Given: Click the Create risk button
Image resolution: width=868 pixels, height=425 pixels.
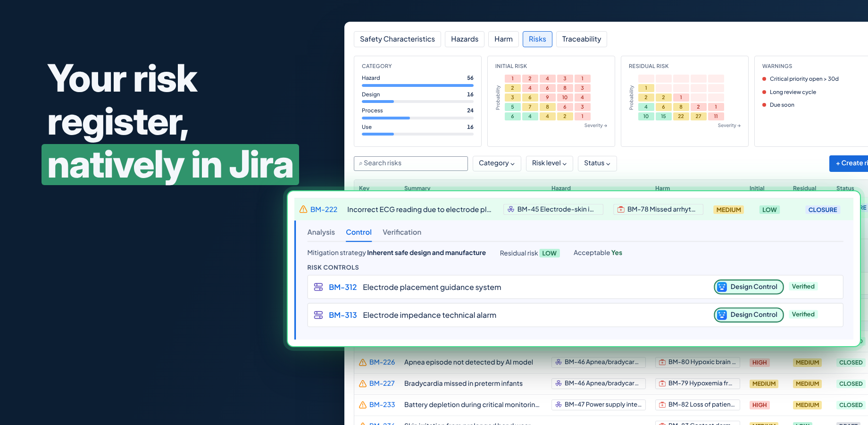Looking at the screenshot, I should click(x=849, y=163).
